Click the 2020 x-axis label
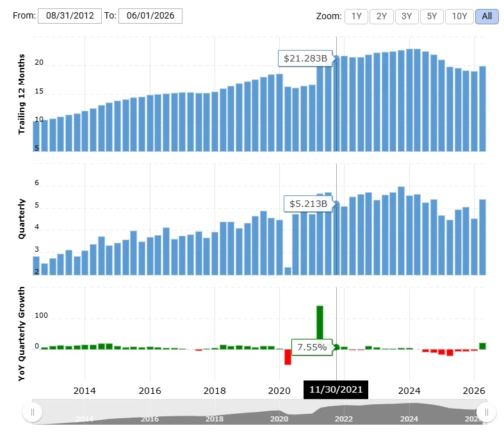 [279, 391]
